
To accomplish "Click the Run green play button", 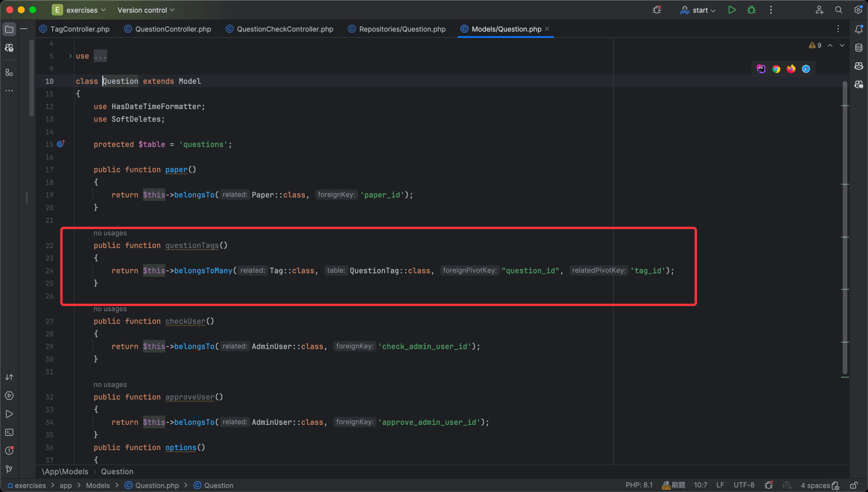I will point(732,10).
